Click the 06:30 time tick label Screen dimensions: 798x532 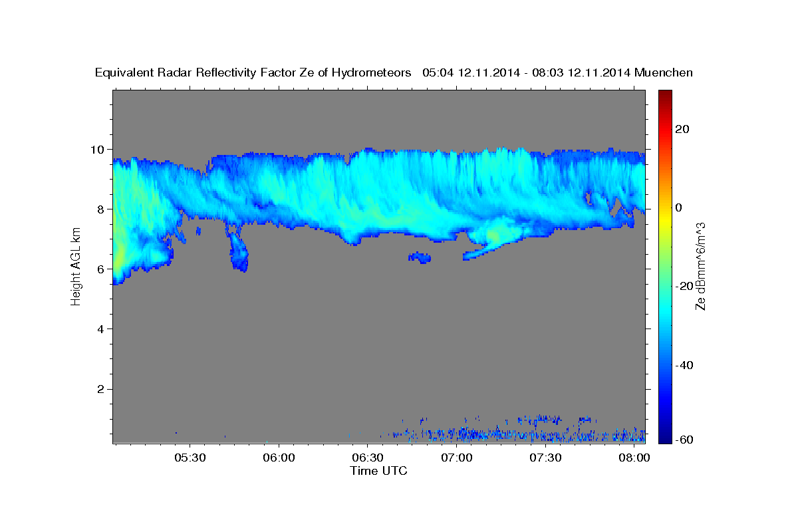tap(368, 458)
